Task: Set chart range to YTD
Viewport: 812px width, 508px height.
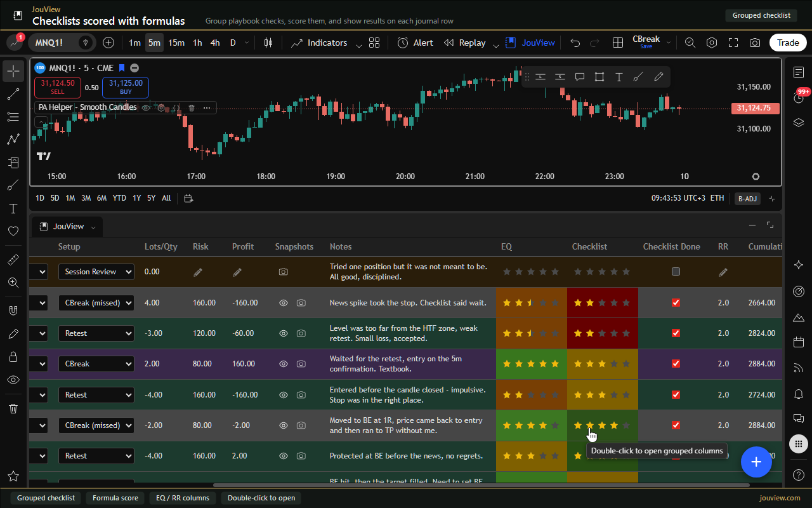Action: 119,198
